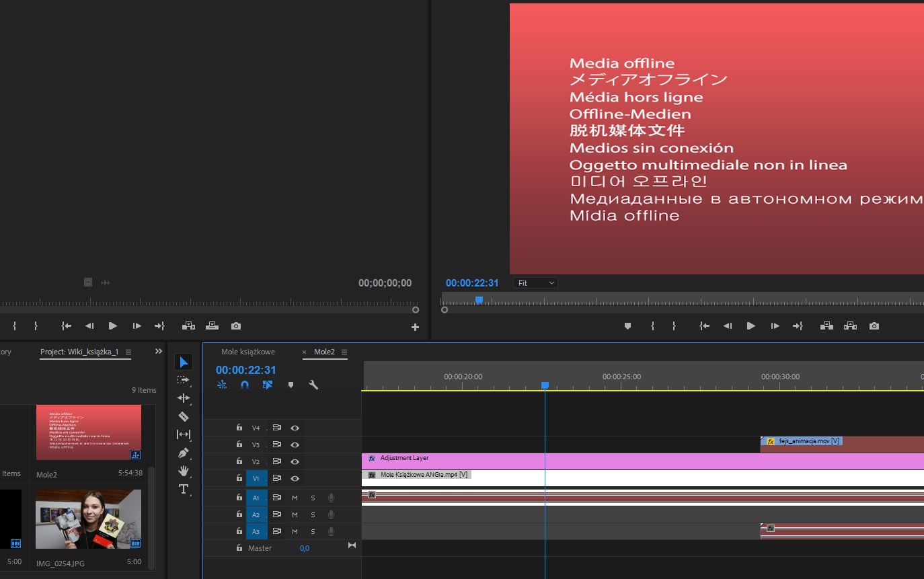Open Fit zoom level dropdown
924x579 pixels.
coord(536,283)
